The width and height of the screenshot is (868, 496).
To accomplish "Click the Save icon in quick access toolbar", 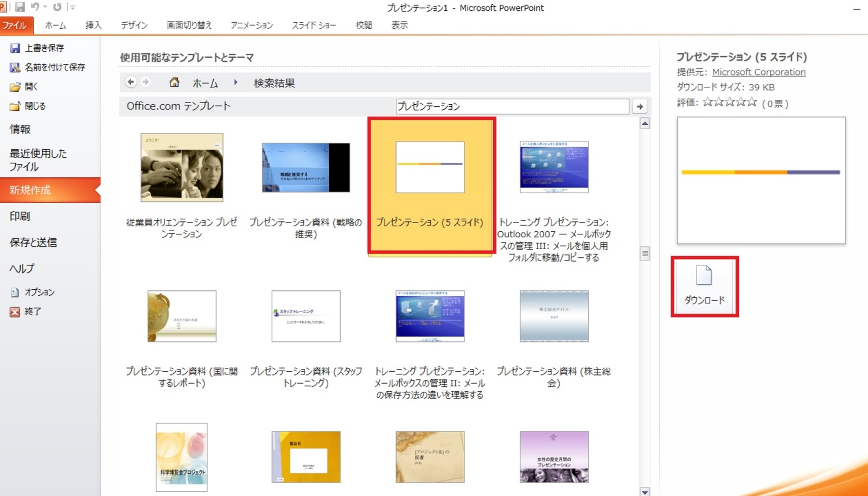I will point(20,7).
